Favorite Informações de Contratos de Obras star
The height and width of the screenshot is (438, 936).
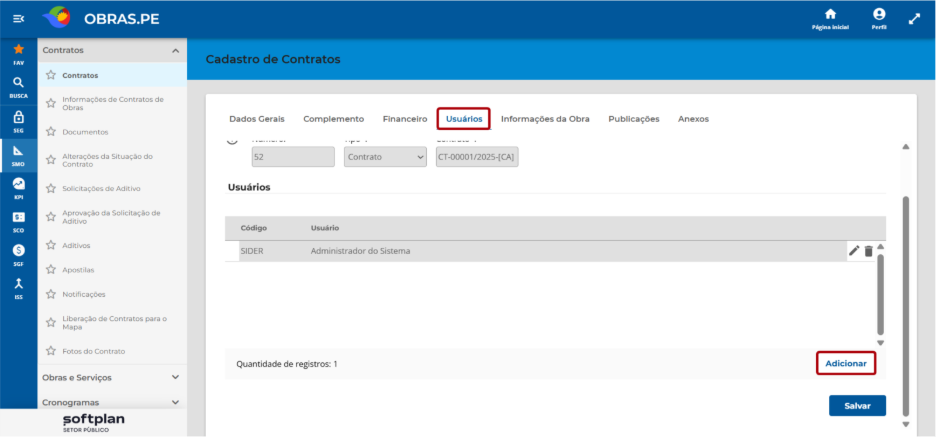(x=51, y=103)
